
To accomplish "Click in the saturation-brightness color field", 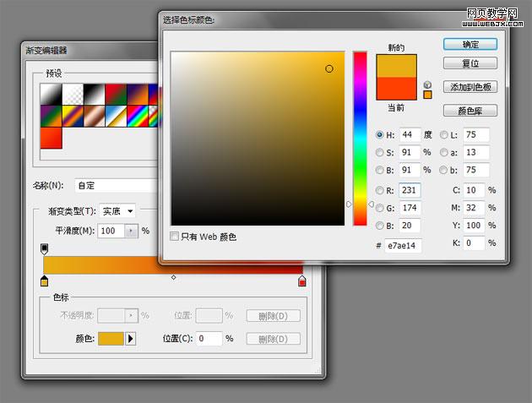I will 258,139.
